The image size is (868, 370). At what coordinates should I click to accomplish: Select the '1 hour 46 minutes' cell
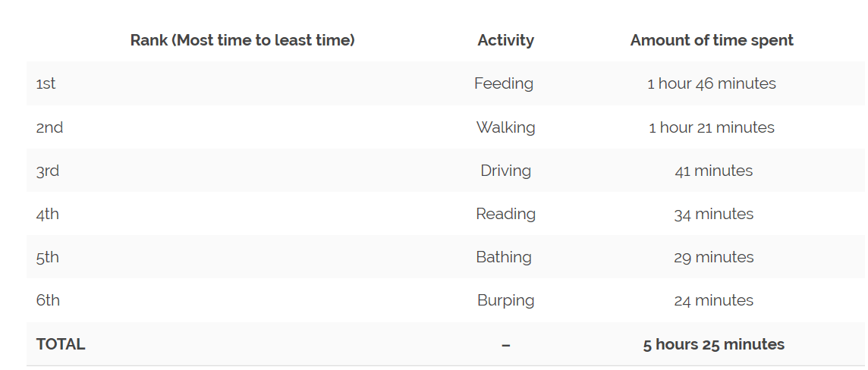tap(712, 83)
